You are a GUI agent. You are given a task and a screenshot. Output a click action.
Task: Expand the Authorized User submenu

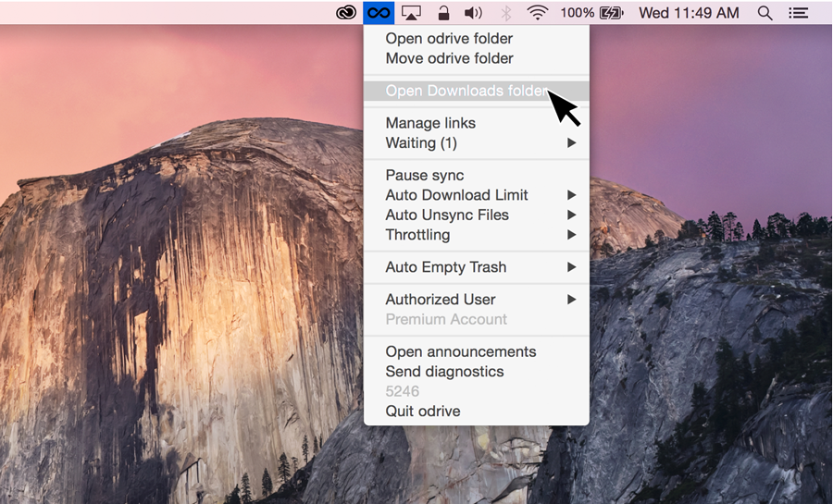[477, 300]
